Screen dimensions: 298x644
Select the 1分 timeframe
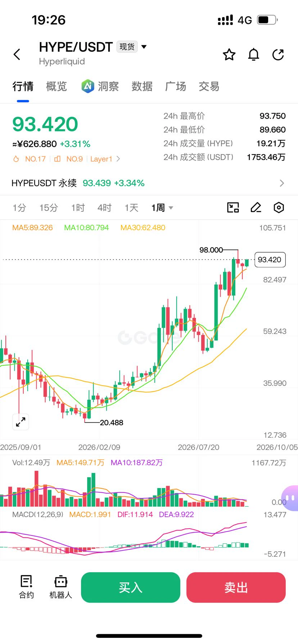coord(19,208)
